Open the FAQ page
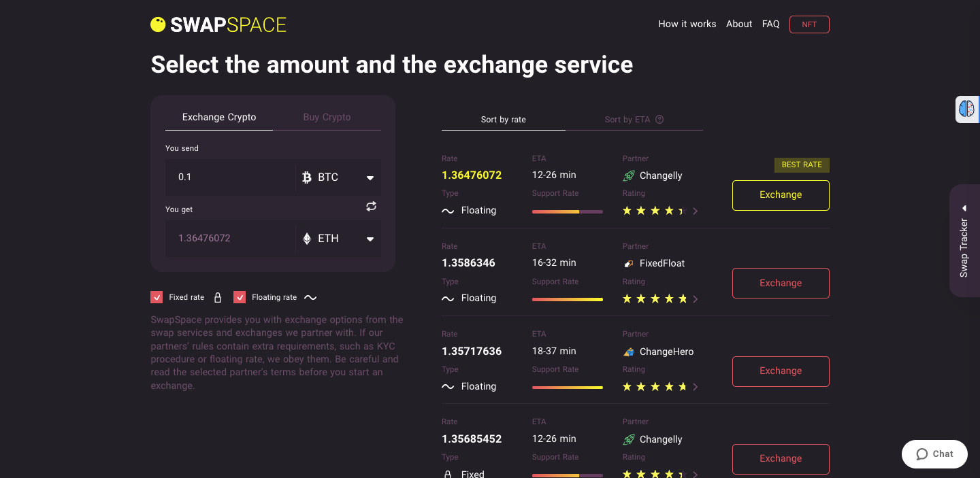This screenshot has height=478, width=980. (x=771, y=24)
